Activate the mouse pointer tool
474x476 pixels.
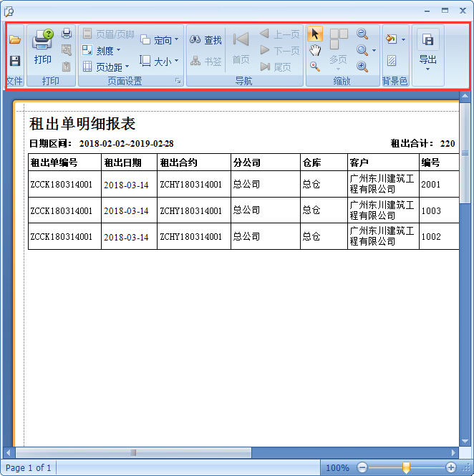pyautogui.click(x=314, y=34)
